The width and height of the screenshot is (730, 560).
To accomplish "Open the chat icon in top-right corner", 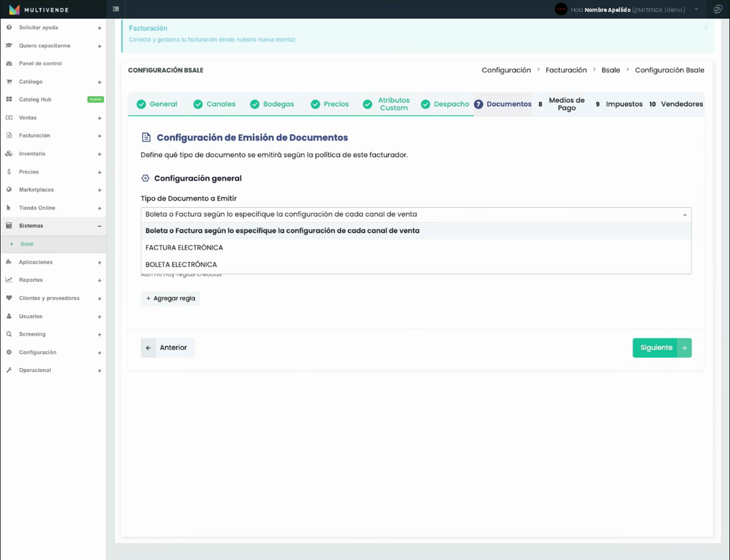I will point(717,9).
